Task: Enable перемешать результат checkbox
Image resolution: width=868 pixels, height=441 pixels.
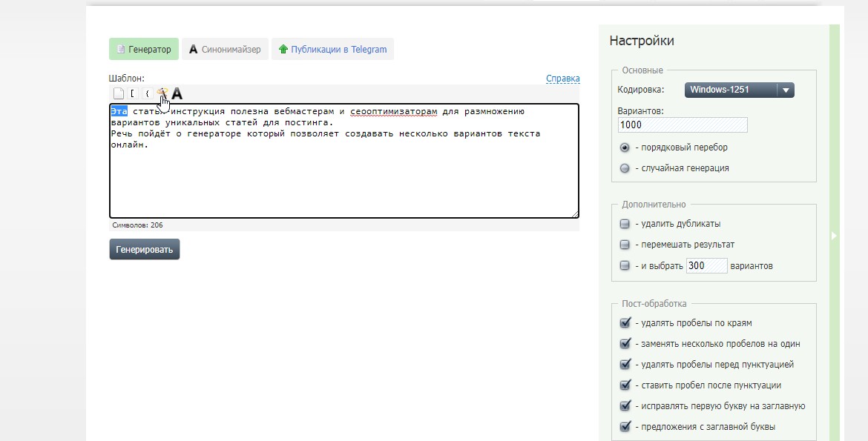Action: point(625,245)
